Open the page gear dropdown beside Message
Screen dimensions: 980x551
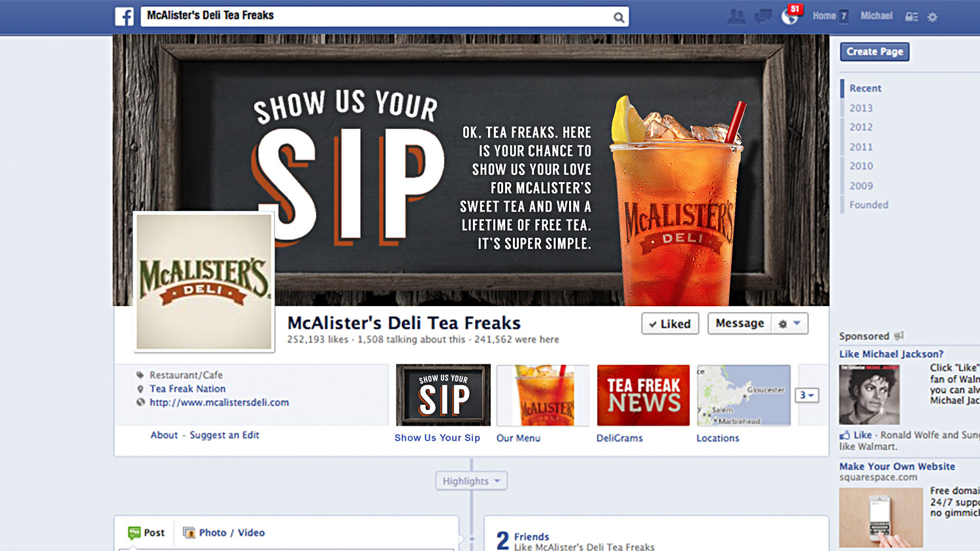(789, 324)
